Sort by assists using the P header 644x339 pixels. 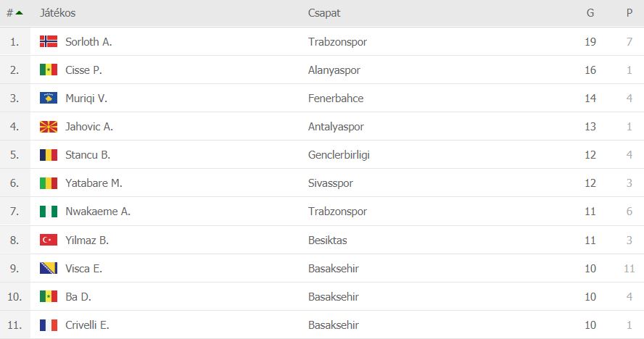pyautogui.click(x=629, y=13)
